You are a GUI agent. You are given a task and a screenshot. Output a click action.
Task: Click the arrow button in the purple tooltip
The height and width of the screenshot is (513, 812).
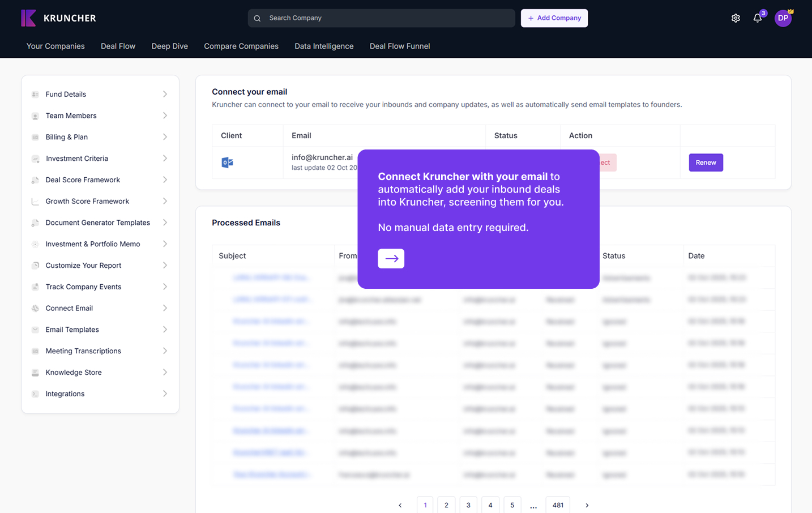(391, 259)
